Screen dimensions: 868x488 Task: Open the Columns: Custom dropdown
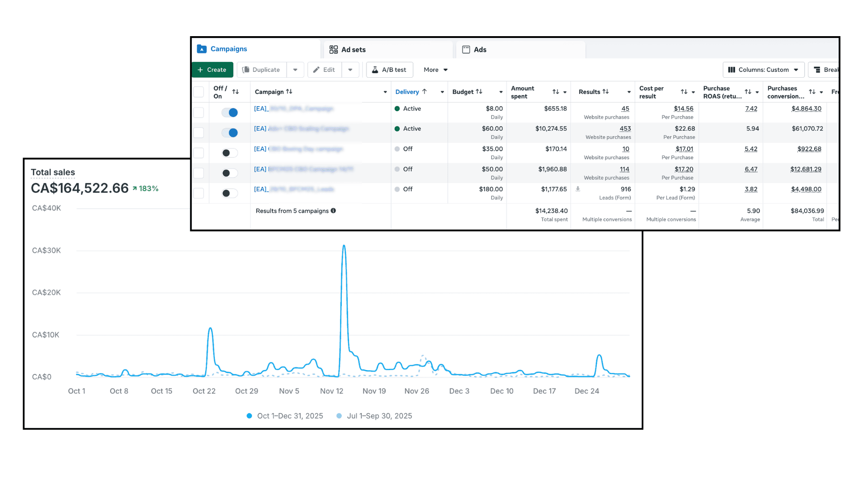click(763, 70)
